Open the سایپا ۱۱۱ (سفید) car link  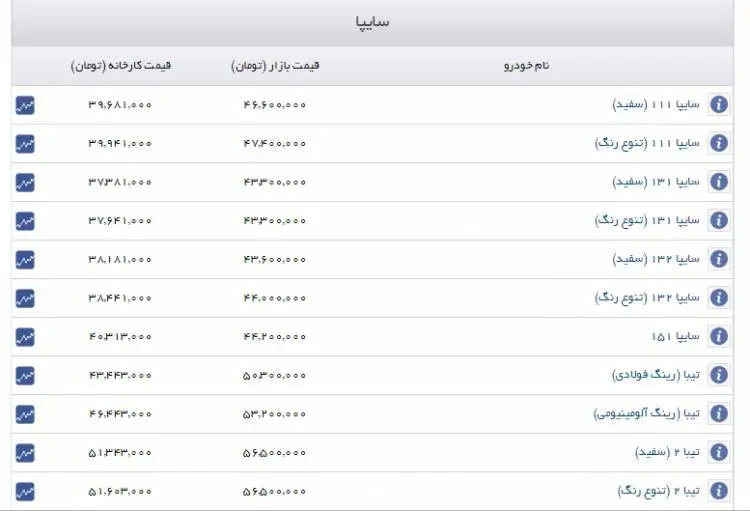pos(656,104)
